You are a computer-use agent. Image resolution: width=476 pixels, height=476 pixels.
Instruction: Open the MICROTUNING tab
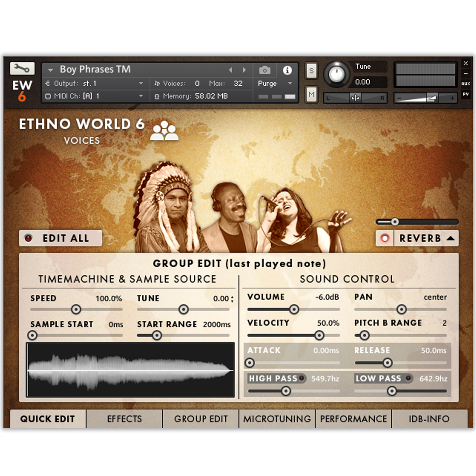[277, 419]
